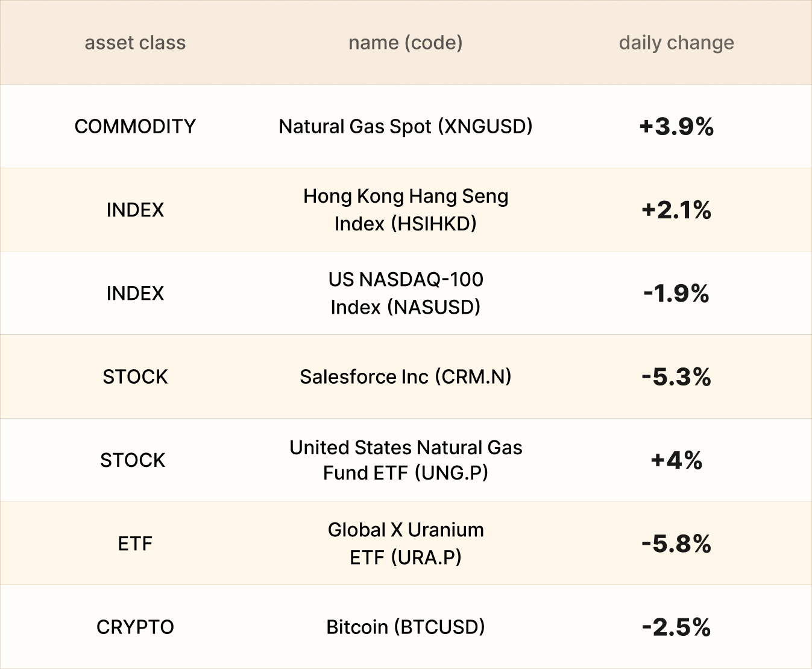Click the 'name (code)' column header
The width and height of the screenshot is (812, 669).
405,43
